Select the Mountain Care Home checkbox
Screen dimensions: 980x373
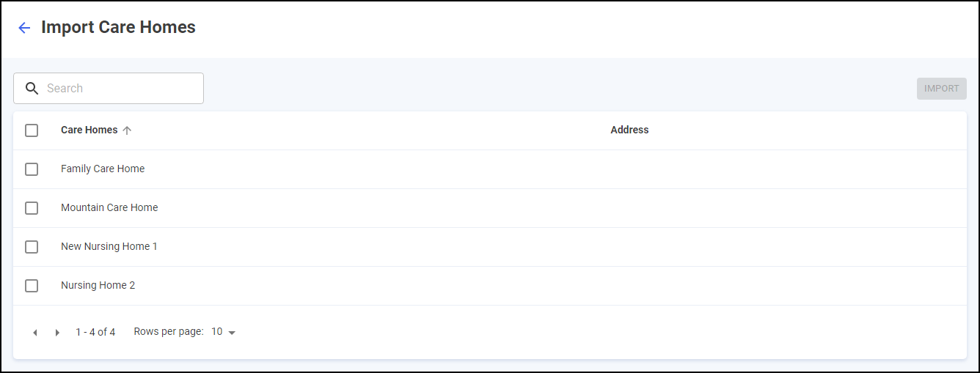click(32, 208)
